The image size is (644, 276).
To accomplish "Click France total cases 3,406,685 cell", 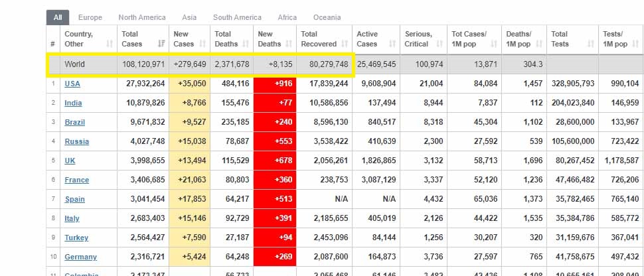I will coord(143,180).
